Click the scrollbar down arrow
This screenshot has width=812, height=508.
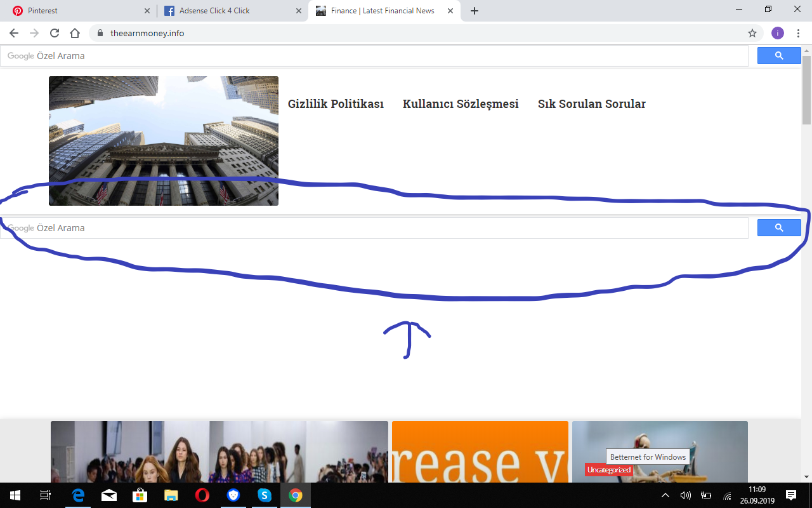pos(806,477)
